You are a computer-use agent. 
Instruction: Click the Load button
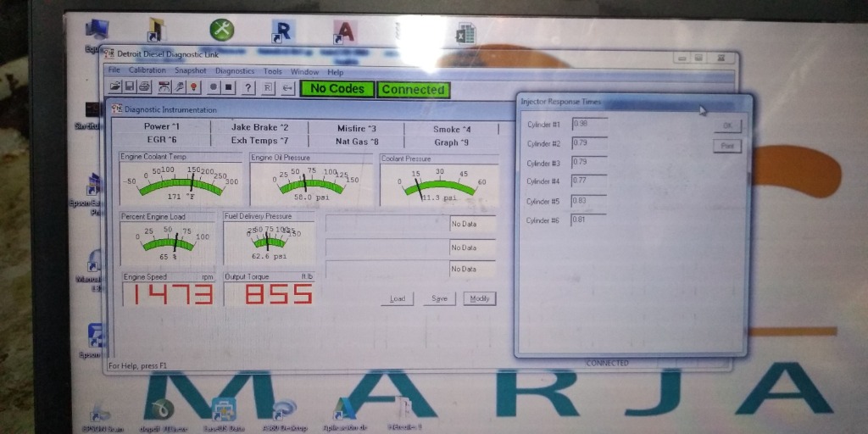click(398, 298)
